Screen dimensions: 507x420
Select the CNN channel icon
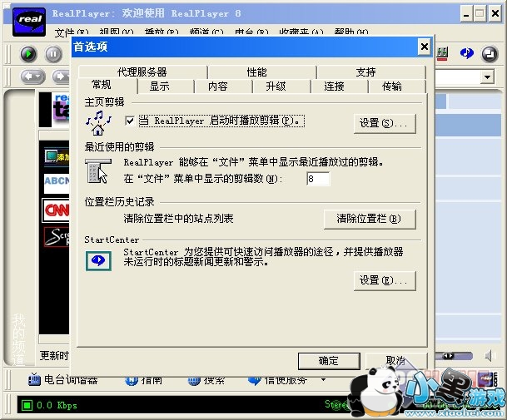pyautogui.click(x=56, y=210)
